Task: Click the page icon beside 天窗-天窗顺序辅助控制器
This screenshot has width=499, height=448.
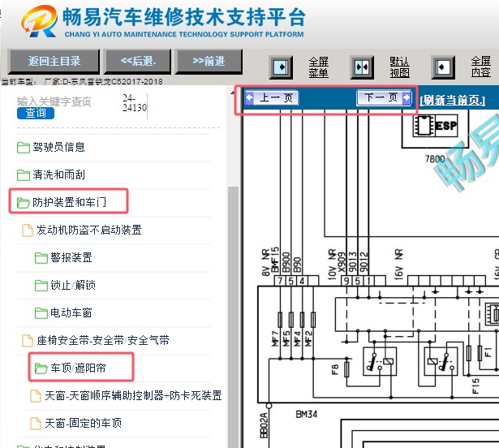Action: (x=36, y=396)
